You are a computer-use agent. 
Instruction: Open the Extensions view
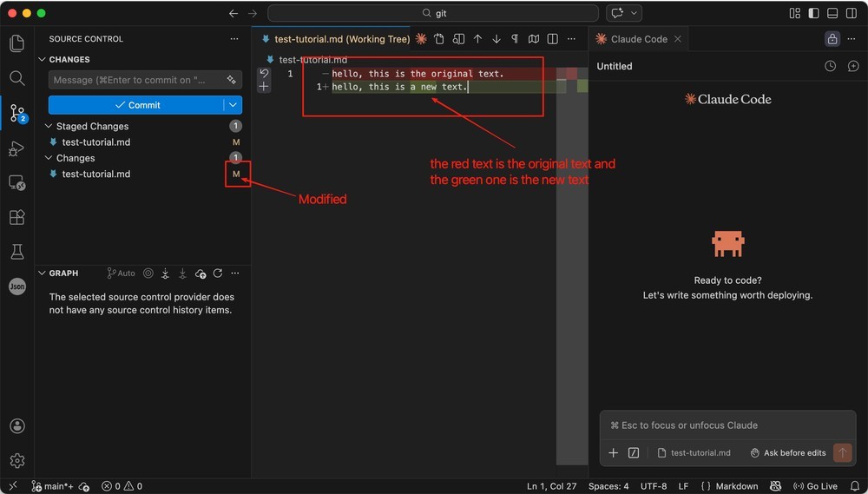[17, 217]
